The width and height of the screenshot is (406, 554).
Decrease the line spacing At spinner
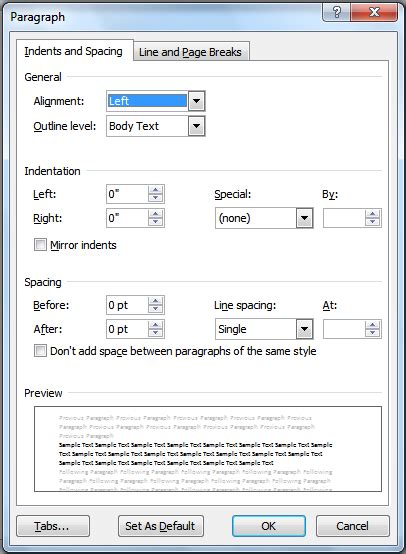(372, 334)
